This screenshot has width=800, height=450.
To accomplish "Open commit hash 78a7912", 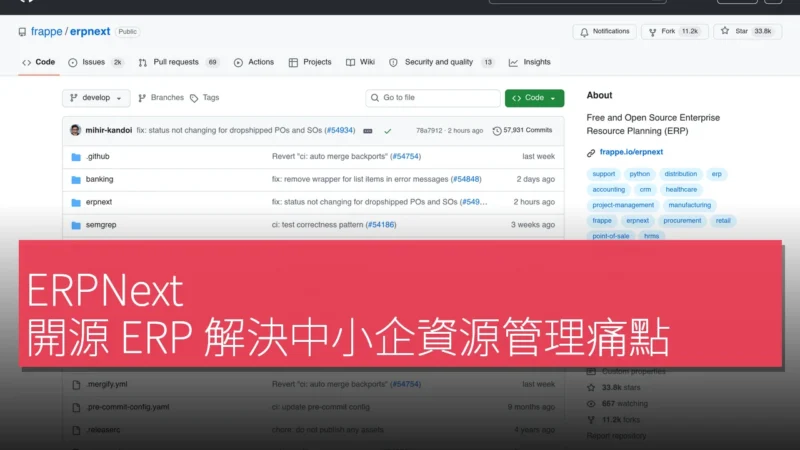I will (429, 131).
